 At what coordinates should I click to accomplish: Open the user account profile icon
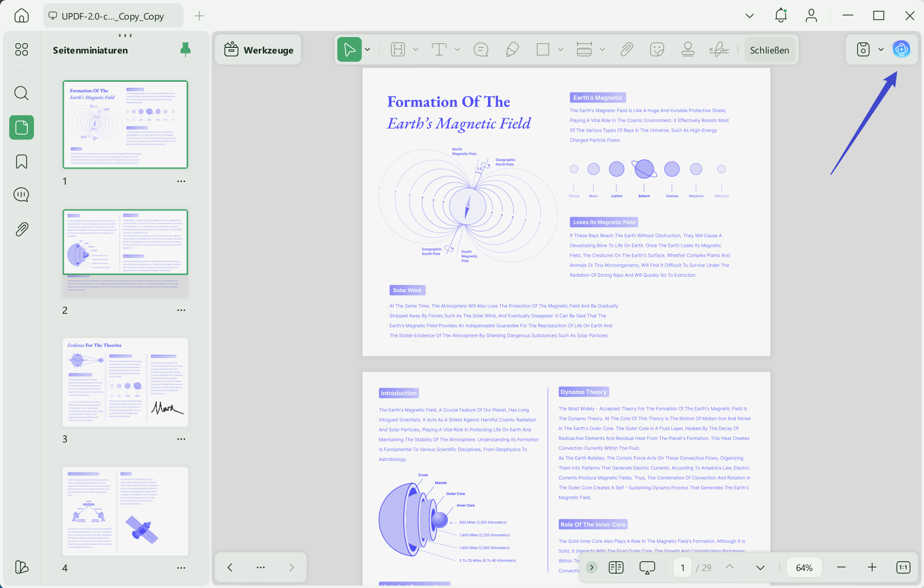(811, 15)
